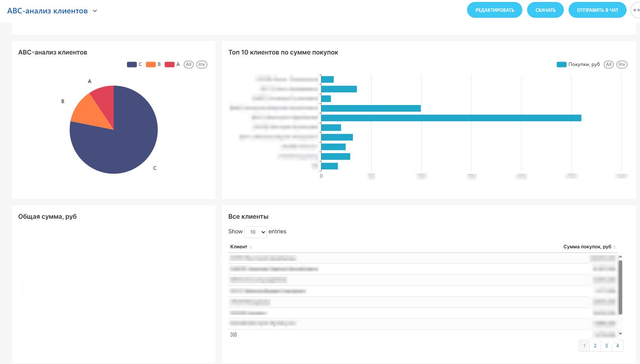Screen dimensions: 640x364
Task: Click All in the bar chart legend
Action: tap(609, 64)
